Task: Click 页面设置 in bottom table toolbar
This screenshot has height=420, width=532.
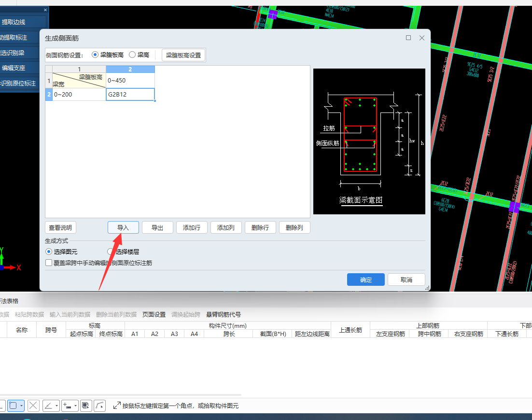Action: [154, 314]
